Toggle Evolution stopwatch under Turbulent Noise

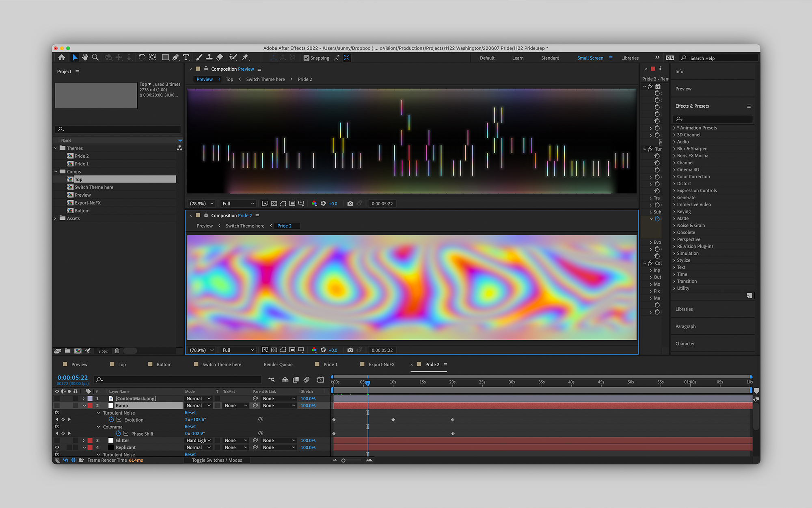tap(111, 420)
